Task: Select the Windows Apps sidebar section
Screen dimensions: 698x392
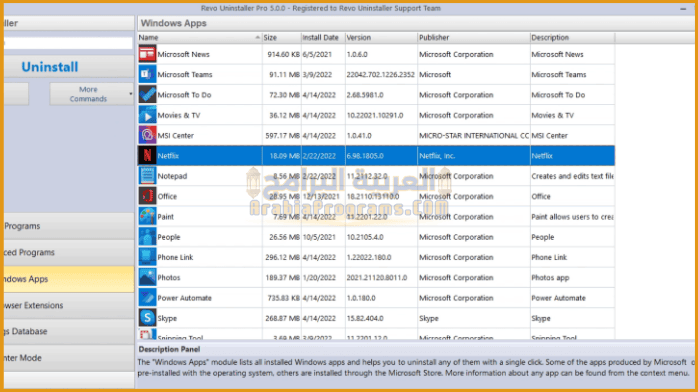Action: [68, 279]
